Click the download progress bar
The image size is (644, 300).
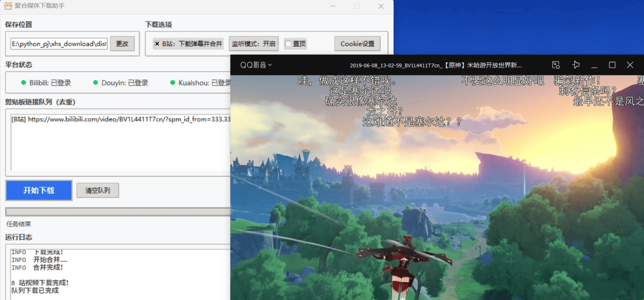coord(117,212)
